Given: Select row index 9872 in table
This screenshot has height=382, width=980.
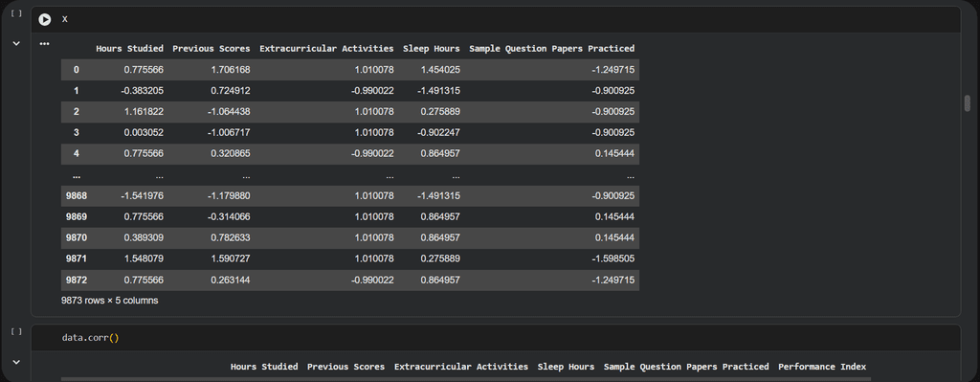Looking at the screenshot, I should pyautogui.click(x=77, y=281).
